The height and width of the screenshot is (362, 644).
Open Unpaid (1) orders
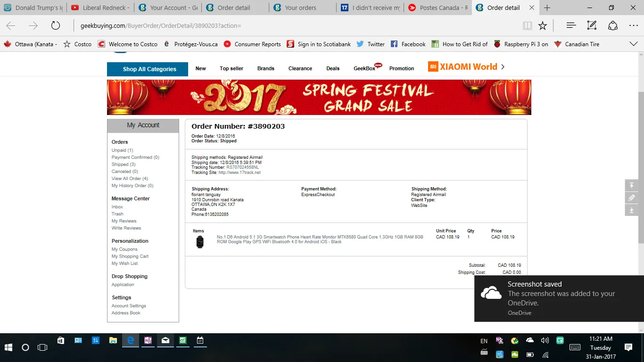(122, 150)
